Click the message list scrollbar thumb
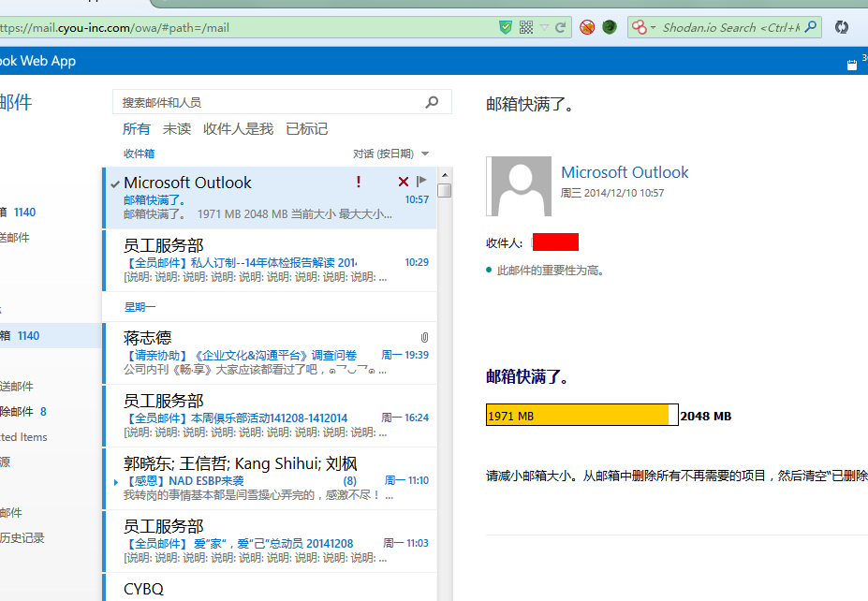This screenshot has width=868, height=601. point(445,190)
